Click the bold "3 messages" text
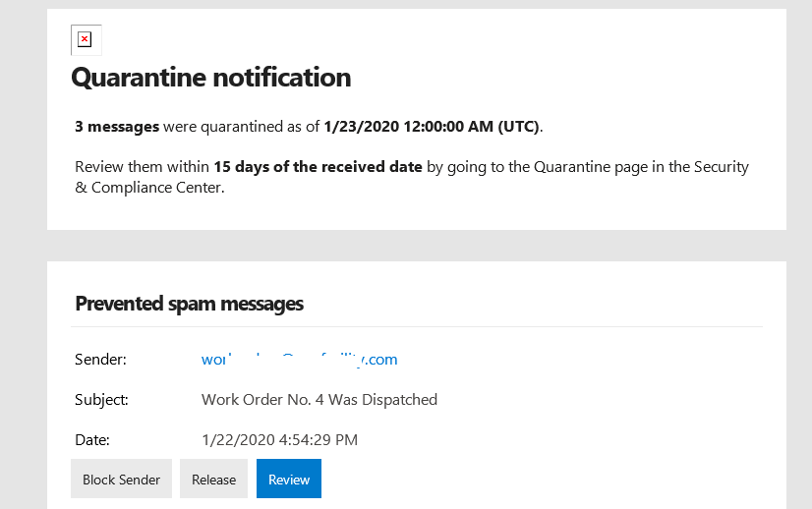This screenshot has width=812, height=509. (x=117, y=127)
